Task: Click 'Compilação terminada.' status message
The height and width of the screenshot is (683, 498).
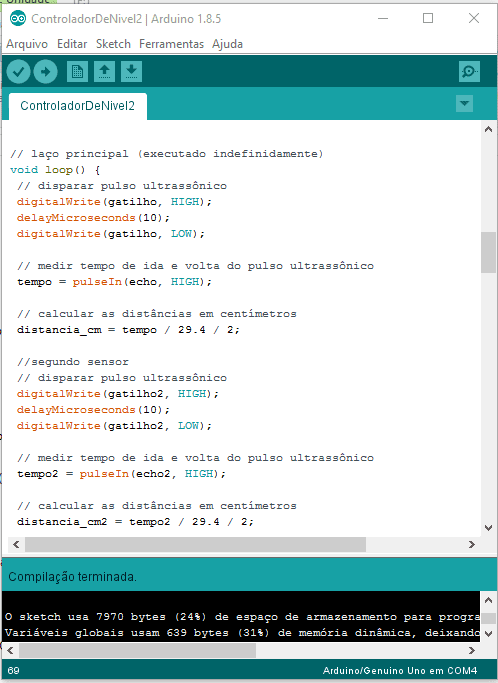Action: coord(72,577)
